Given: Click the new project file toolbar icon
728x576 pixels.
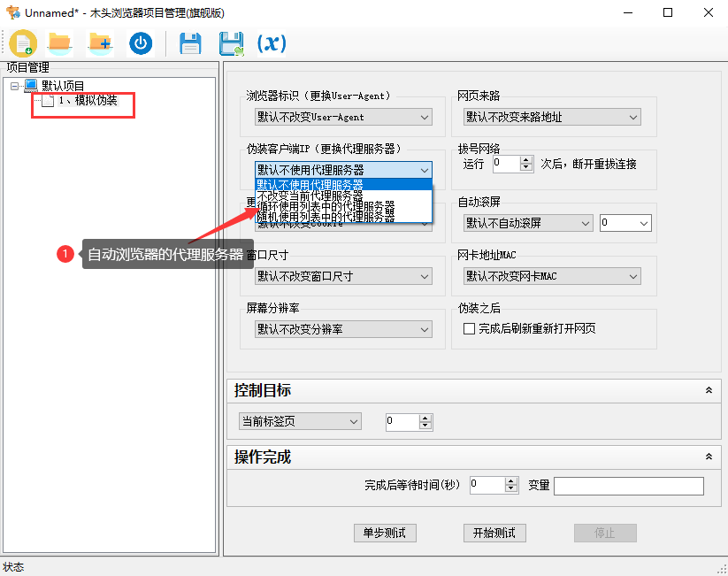Looking at the screenshot, I should click(x=23, y=43).
